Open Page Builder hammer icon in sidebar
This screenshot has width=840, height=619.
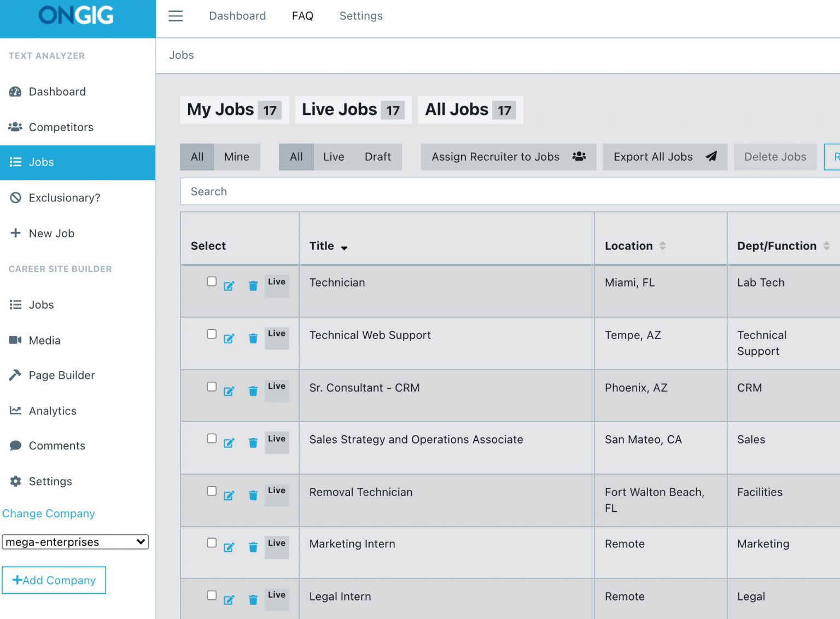coord(15,375)
